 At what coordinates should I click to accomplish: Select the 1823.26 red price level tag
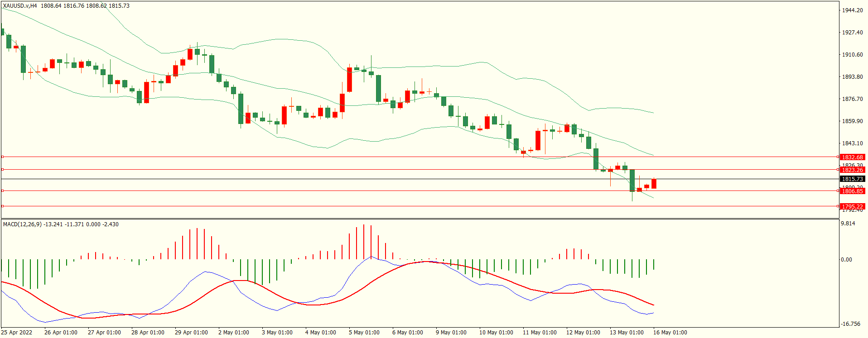[x=852, y=170]
